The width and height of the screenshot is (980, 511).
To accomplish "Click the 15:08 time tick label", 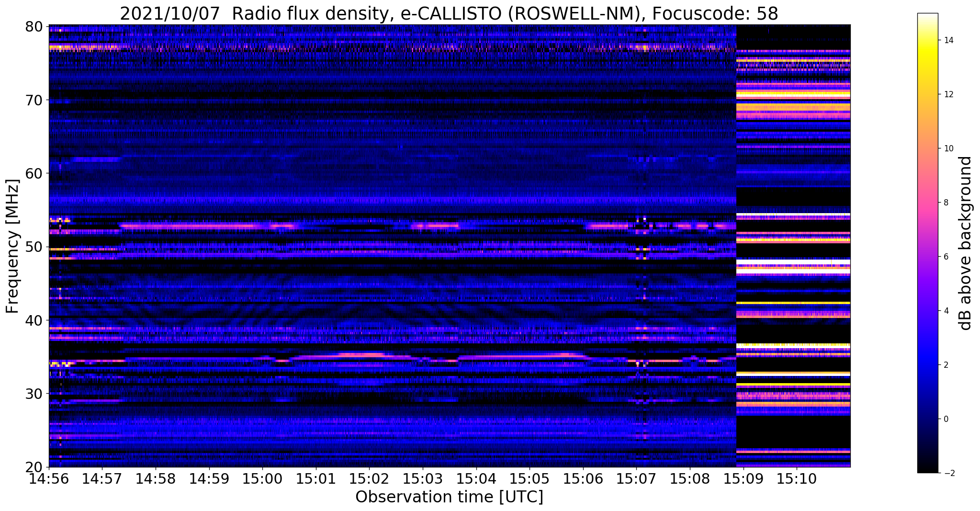I will tap(690, 479).
